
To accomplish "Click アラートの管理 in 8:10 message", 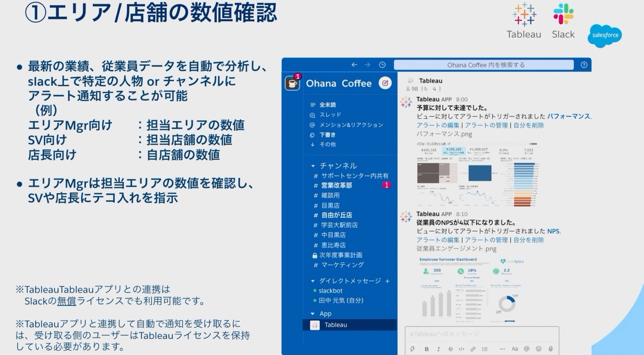I will pos(486,240).
